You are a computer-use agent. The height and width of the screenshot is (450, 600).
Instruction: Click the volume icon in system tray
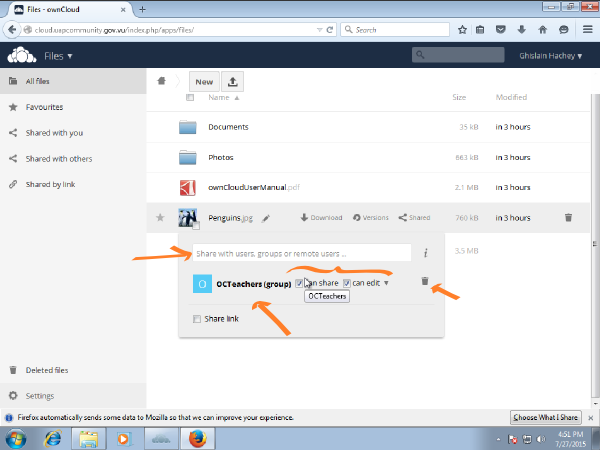pyautogui.click(x=541, y=439)
